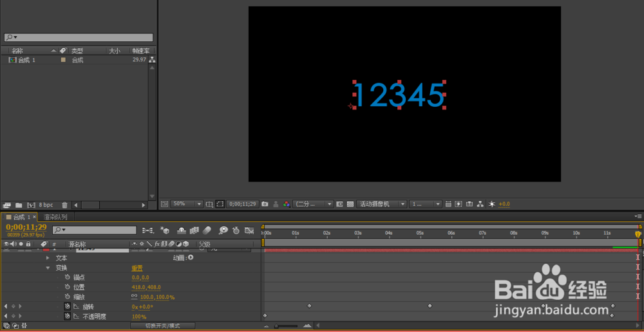Image resolution: width=644 pixels, height=332 pixels.
Task: Click the timeline zoom slider
Action: [x=287, y=326]
